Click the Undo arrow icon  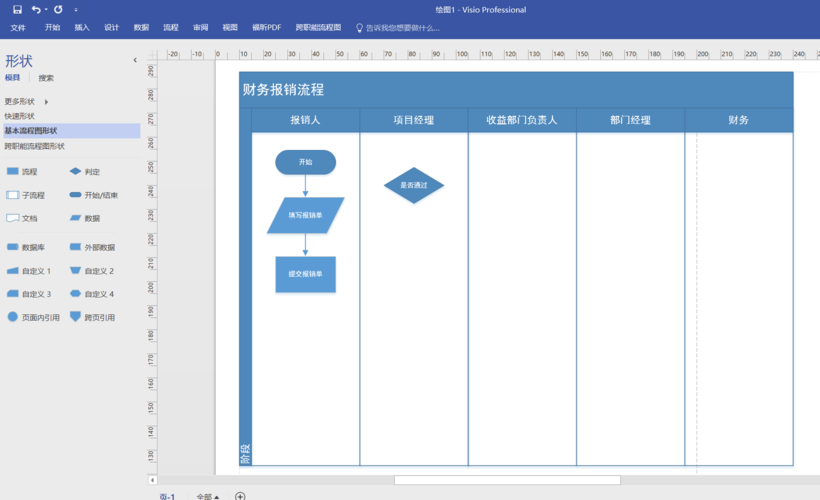coord(36,9)
